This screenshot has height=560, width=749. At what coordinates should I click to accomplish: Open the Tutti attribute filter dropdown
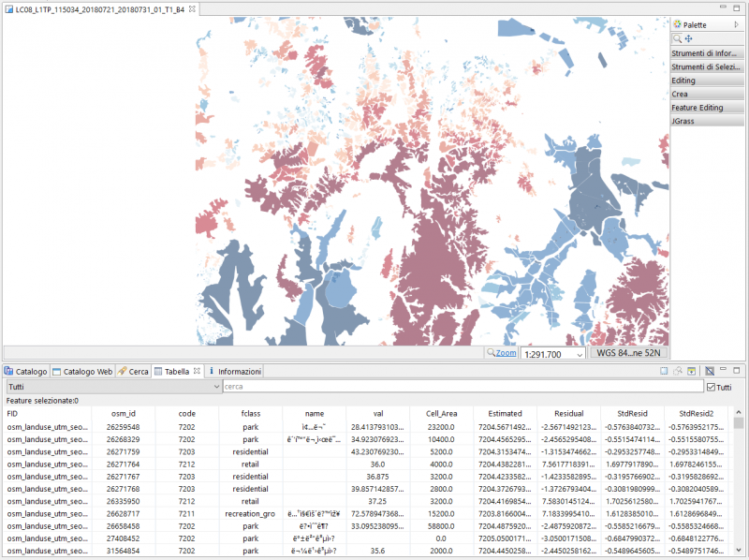pos(216,387)
